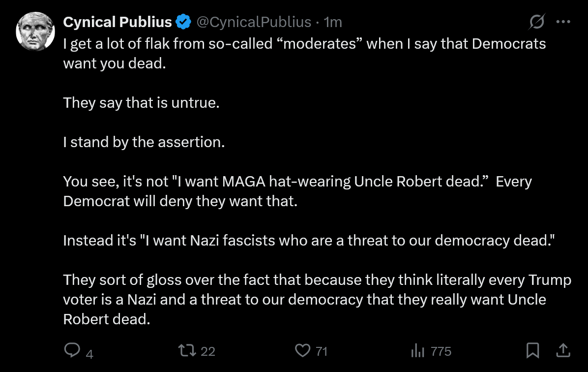Click the Roman bust profile avatar
This screenshot has width=588, height=372.
click(x=35, y=31)
